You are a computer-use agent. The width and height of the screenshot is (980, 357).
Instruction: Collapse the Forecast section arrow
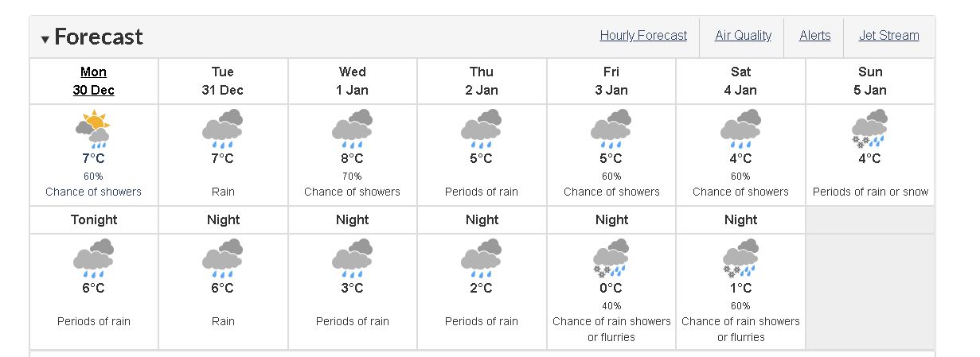click(x=45, y=39)
